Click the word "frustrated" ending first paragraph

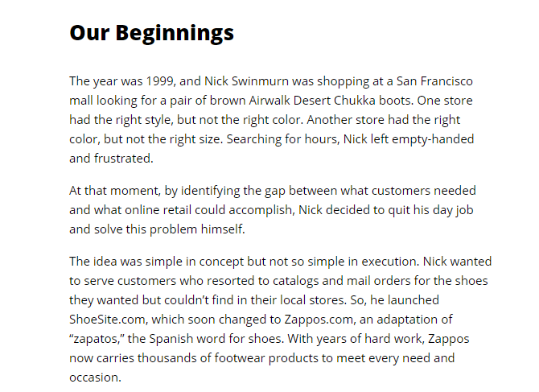122,159
